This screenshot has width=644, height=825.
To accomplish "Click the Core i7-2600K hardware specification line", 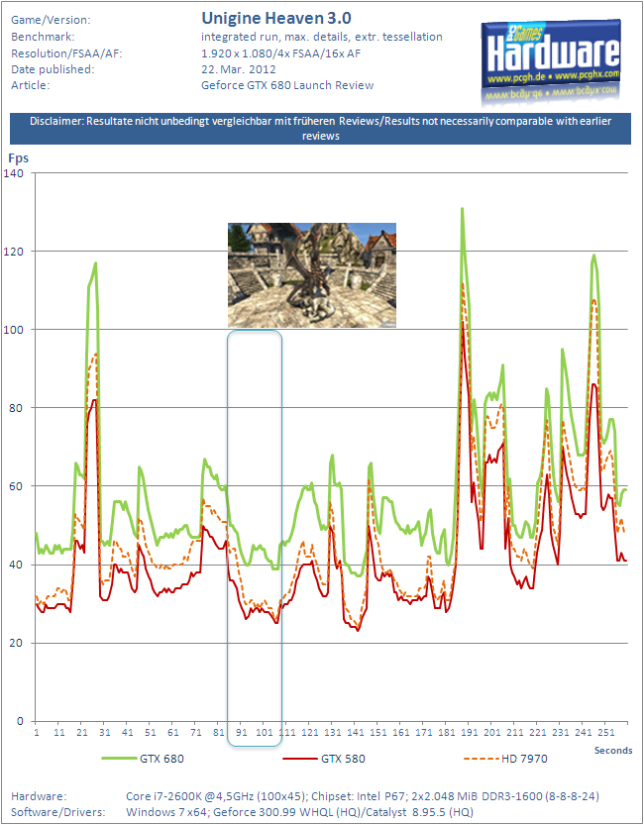I will pyautogui.click(x=363, y=796).
